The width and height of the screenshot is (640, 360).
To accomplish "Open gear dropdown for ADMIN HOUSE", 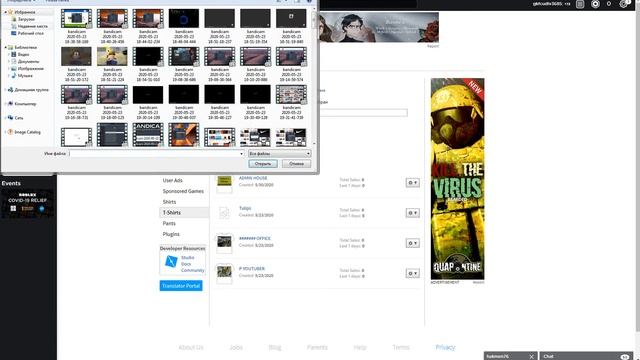I will click(413, 183).
